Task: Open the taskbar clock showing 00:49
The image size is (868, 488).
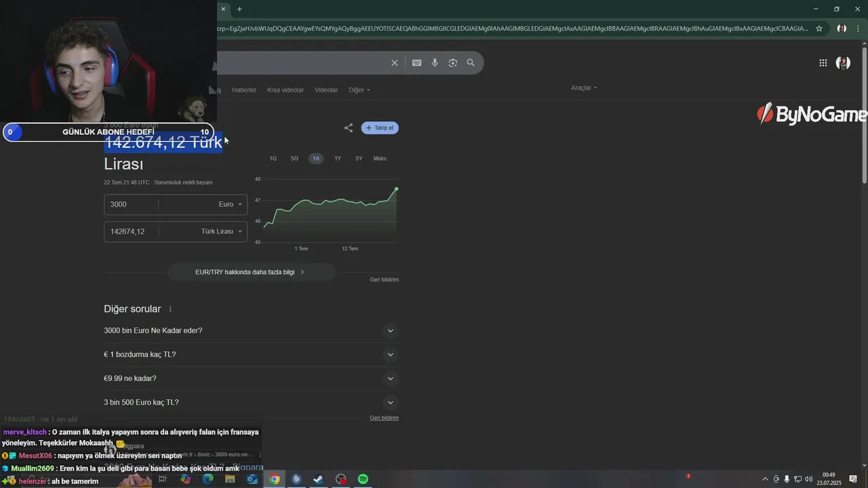Action: [x=829, y=479]
